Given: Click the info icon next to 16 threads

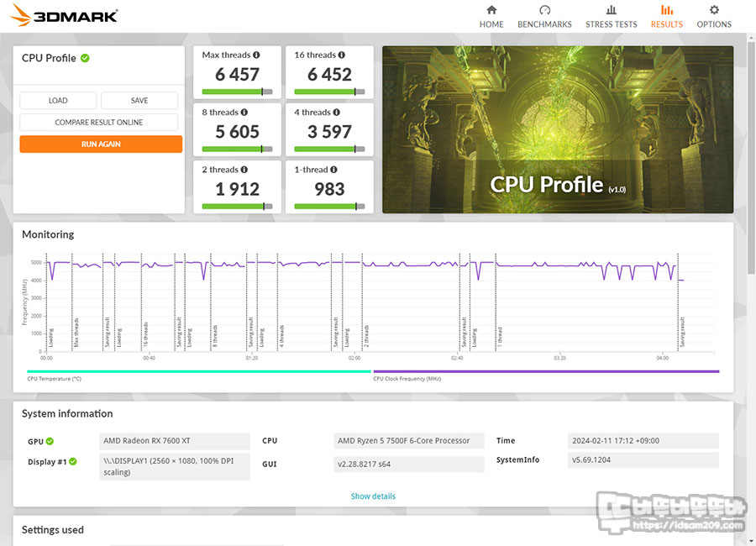Looking at the screenshot, I should [341, 55].
